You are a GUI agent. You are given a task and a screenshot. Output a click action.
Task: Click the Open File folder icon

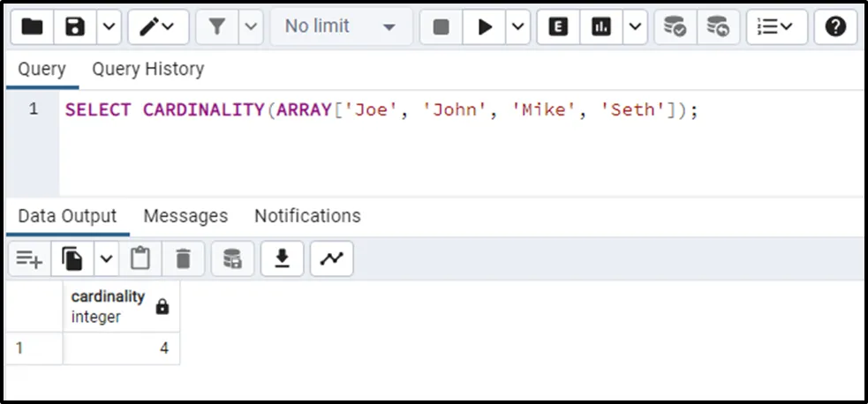32,27
